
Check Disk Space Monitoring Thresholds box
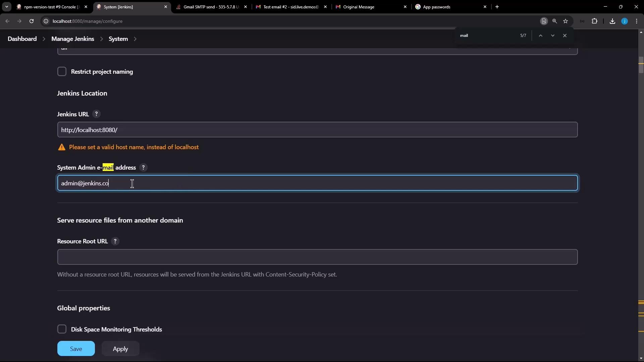(62, 329)
